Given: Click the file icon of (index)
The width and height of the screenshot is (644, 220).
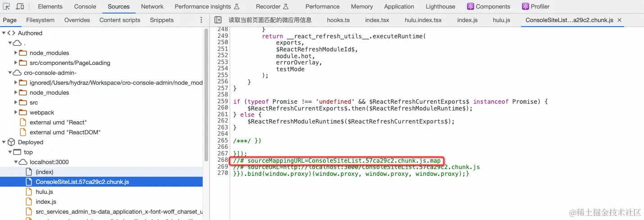Looking at the screenshot, I should tap(29, 172).
